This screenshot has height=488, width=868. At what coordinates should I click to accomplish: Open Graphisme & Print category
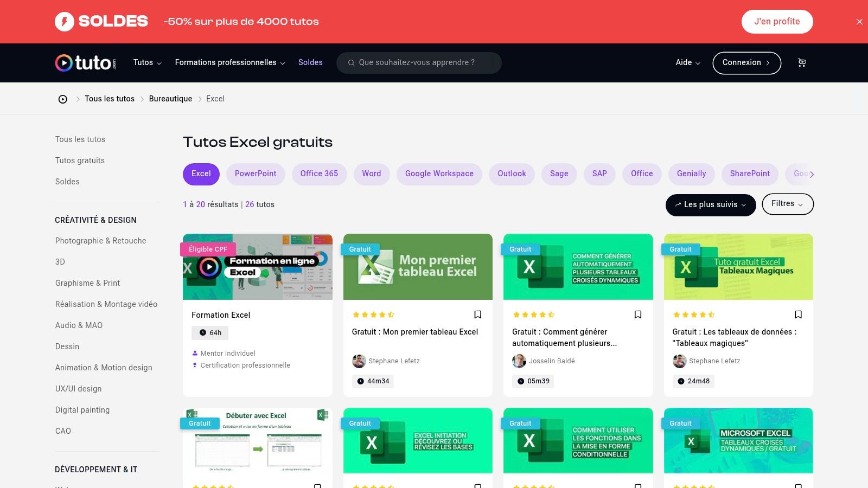click(x=87, y=283)
